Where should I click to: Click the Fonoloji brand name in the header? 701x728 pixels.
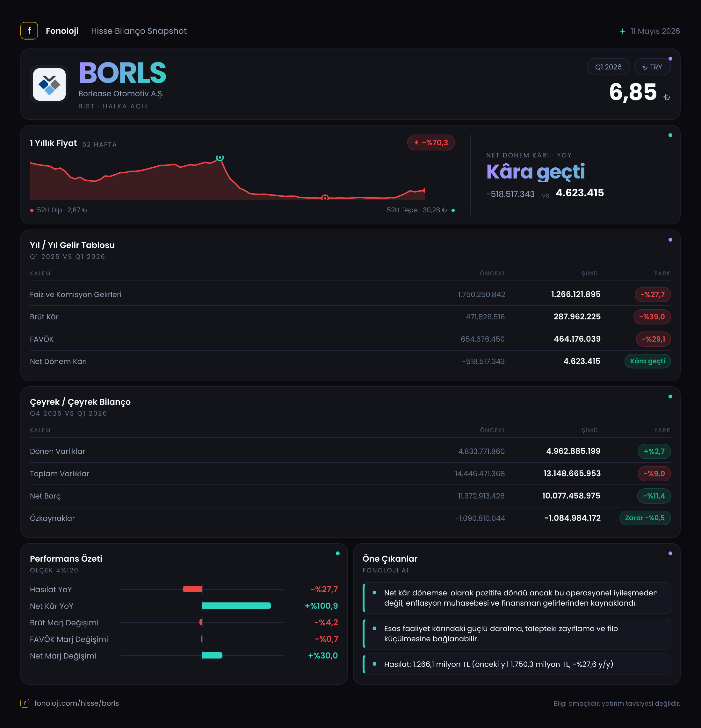click(x=62, y=31)
